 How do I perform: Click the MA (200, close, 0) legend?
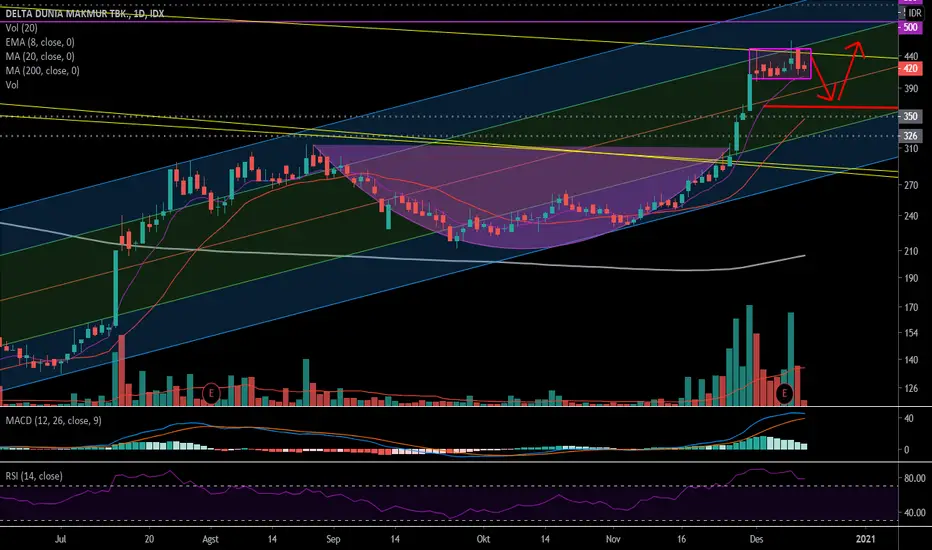(42, 71)
